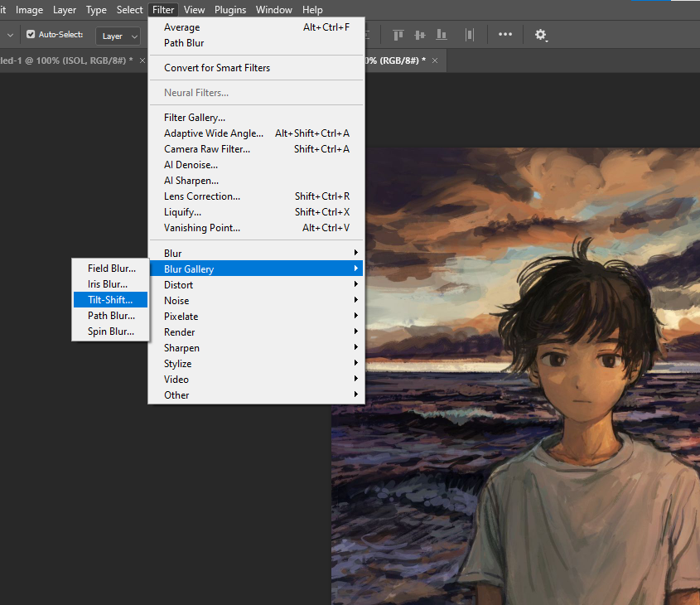Select Tilt-Shift blur
The height and width of the screenshot is (605, 700).
pos(110,299)
